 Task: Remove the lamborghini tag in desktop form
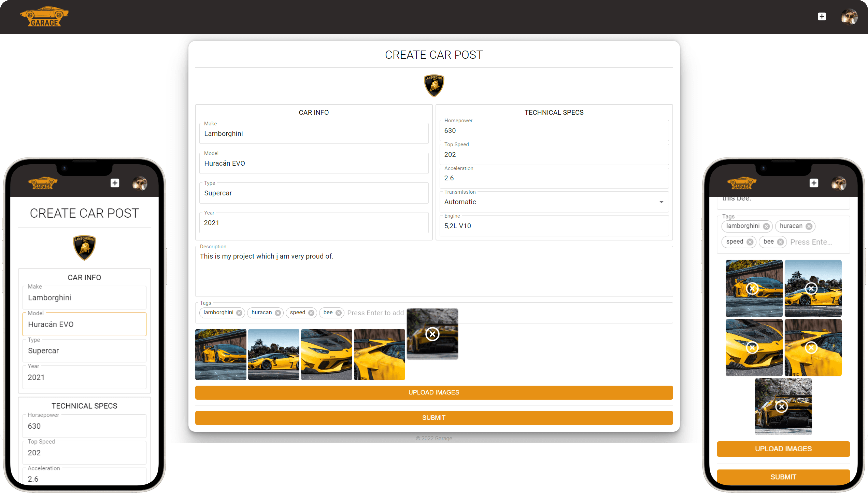coord(239,313)
